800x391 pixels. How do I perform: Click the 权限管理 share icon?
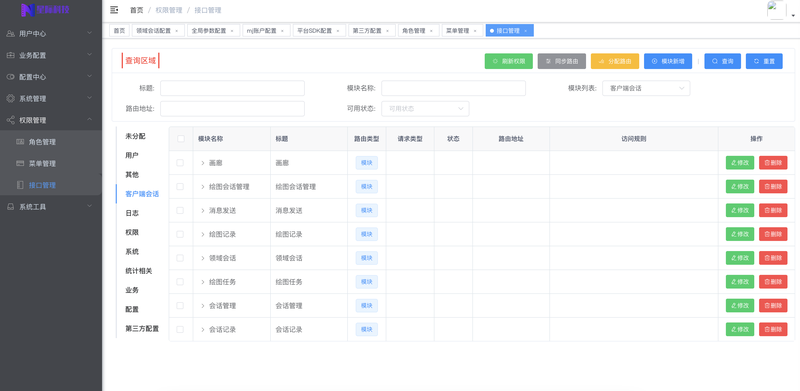pyautogui.click(x=10, y=120)
